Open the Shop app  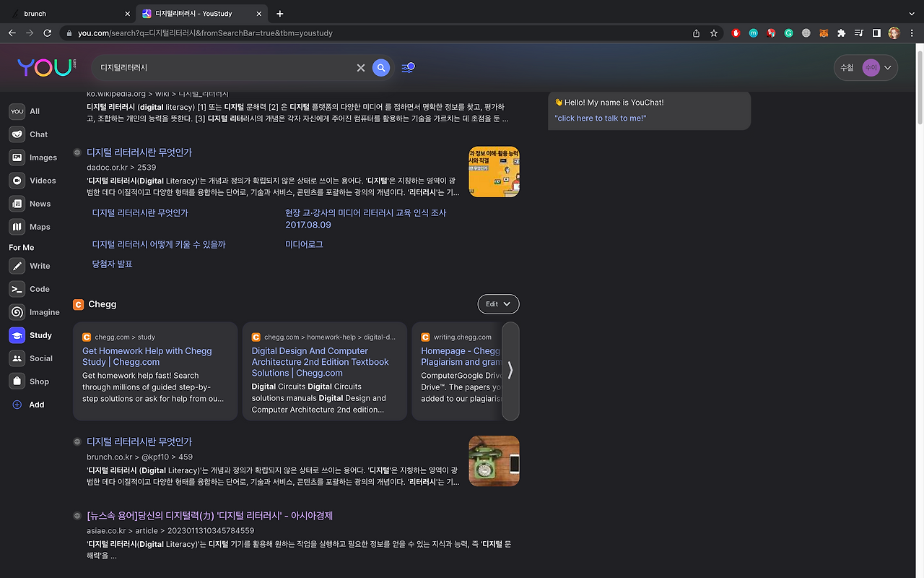30,381
